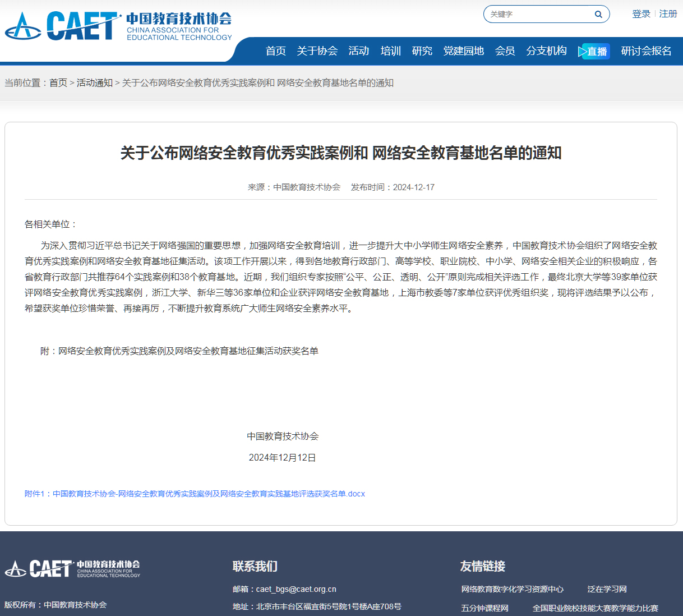Open the 关于协会 menu item
This screenshot has height=616, width=683.
click(x=317, y=51)
